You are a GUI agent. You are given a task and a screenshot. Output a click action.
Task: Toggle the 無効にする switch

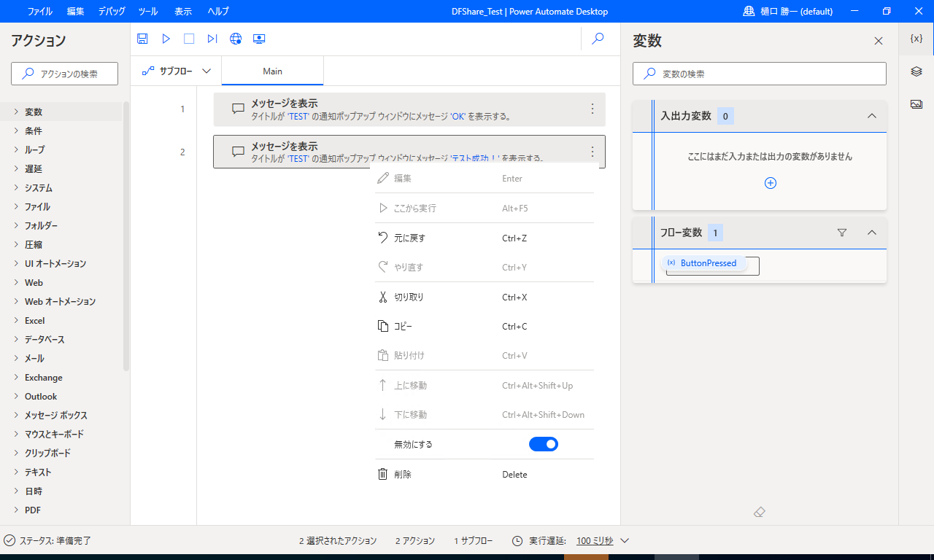(x=544, y=444)
